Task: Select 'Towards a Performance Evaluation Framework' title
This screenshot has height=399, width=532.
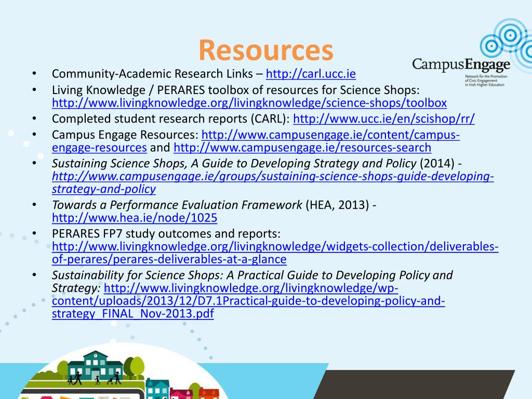Action: point(177,205)
